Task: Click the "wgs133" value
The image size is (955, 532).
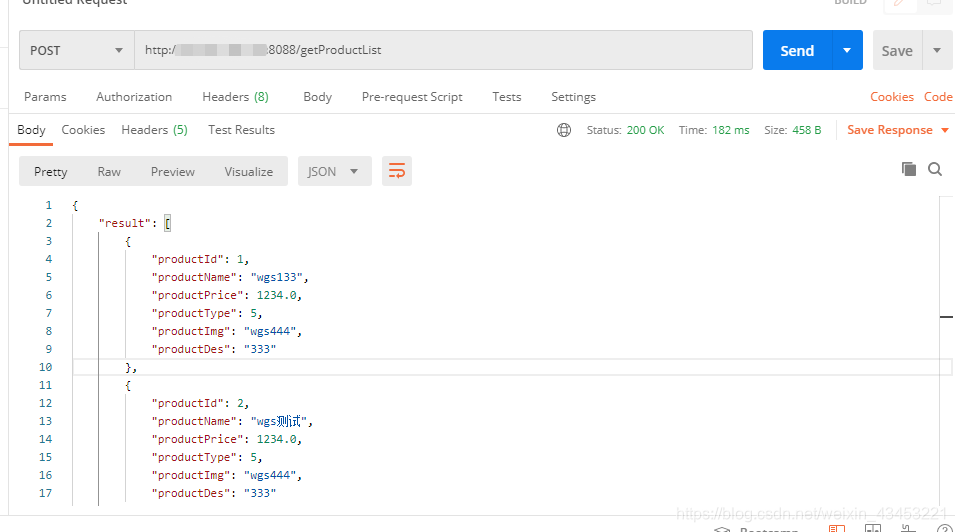Action: pyautogui.click(x=277, y=277)
